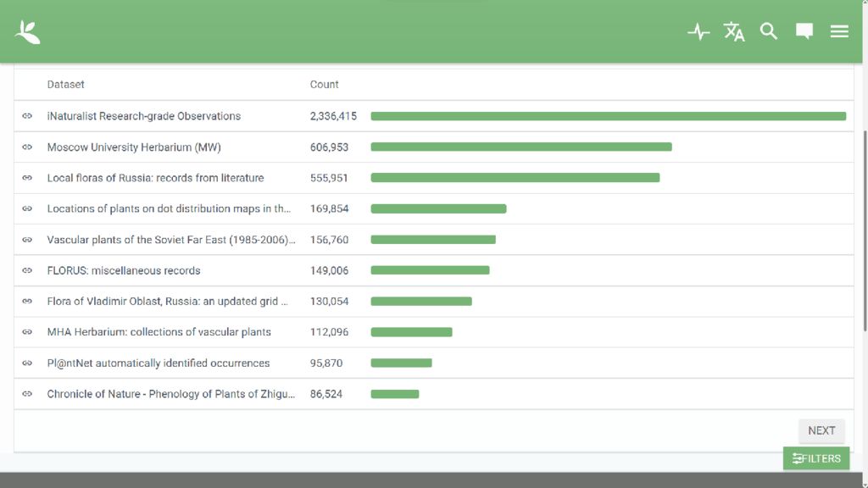Click the count 86,524
The height and width of the screenshot is (488, 868).
pos(326,394)
